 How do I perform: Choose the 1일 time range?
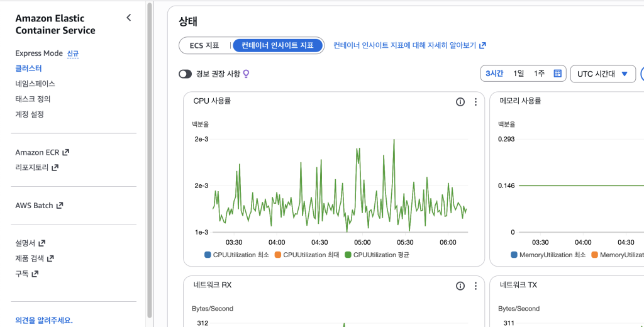pos(518,74)
